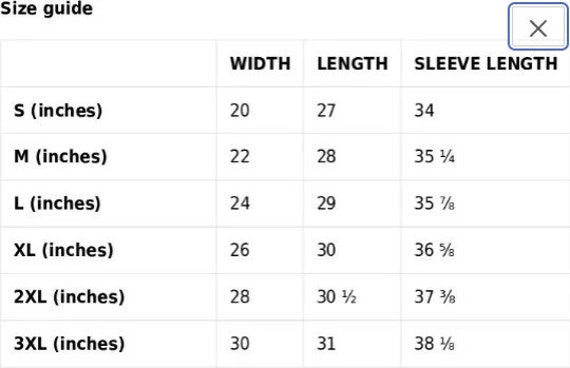The image size is (570, 368).
Task: Click the 2XL sleeve length 37 ⅜
Action: (x=435, y=297)
